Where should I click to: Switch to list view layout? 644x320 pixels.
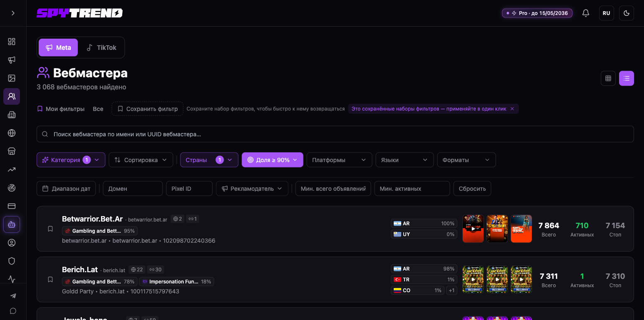pyautogui.click(x=627, y=78)
